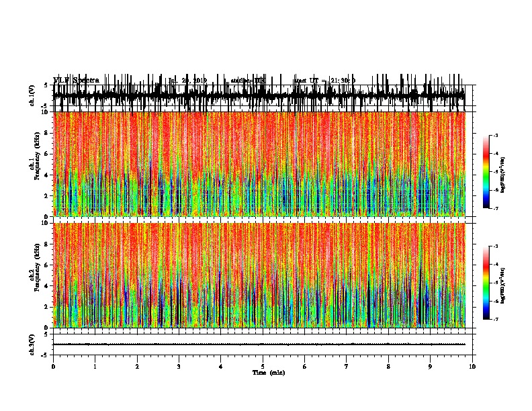Click the -3 tick on ch.1 colorbar

[x=496, y=135]
